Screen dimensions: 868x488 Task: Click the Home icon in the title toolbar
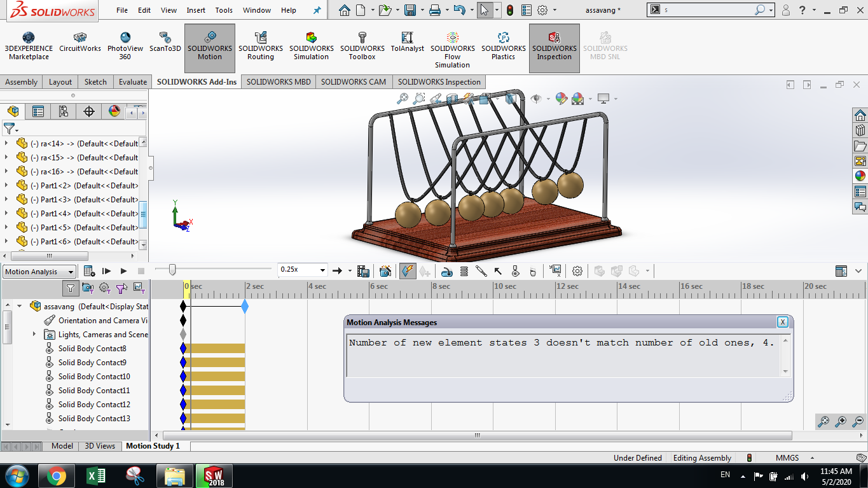(x=344, y=10)
